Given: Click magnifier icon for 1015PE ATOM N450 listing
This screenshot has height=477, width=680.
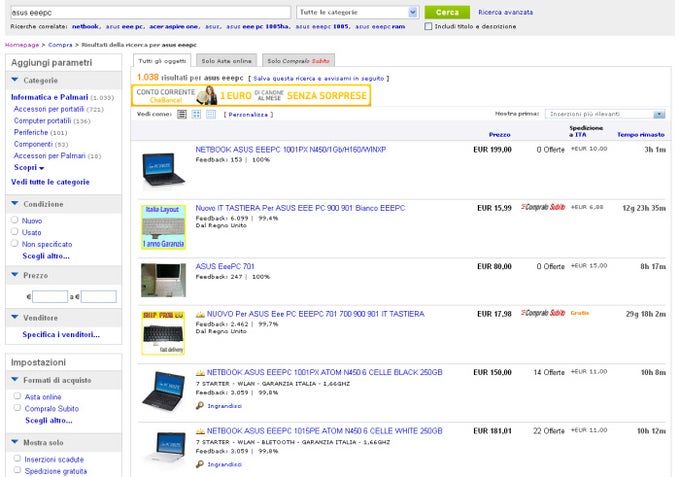Looking at the screenshot, I should click(x=199, y=464).
